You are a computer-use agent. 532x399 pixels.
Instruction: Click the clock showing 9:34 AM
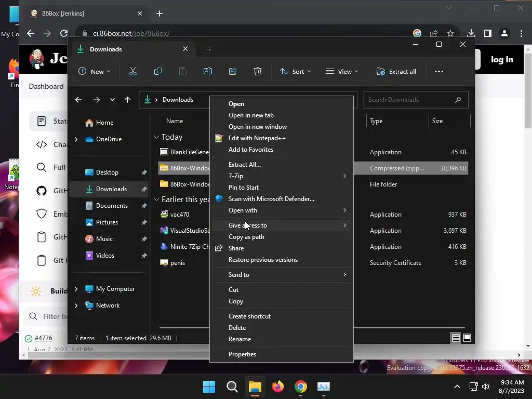(x=512, y=382)
